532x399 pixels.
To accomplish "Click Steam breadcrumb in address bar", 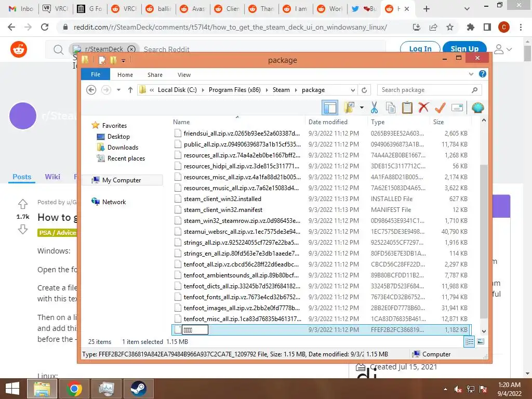I will click(x=281, y=90).
